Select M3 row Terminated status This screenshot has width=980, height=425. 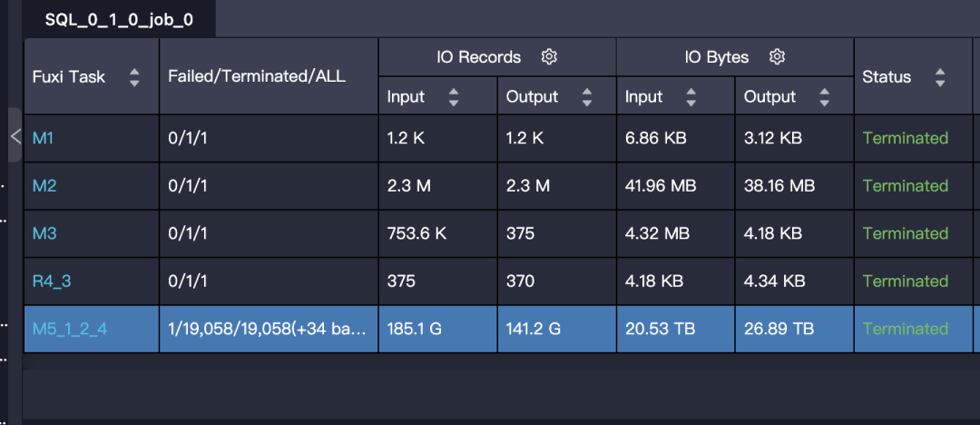point(906,233)
